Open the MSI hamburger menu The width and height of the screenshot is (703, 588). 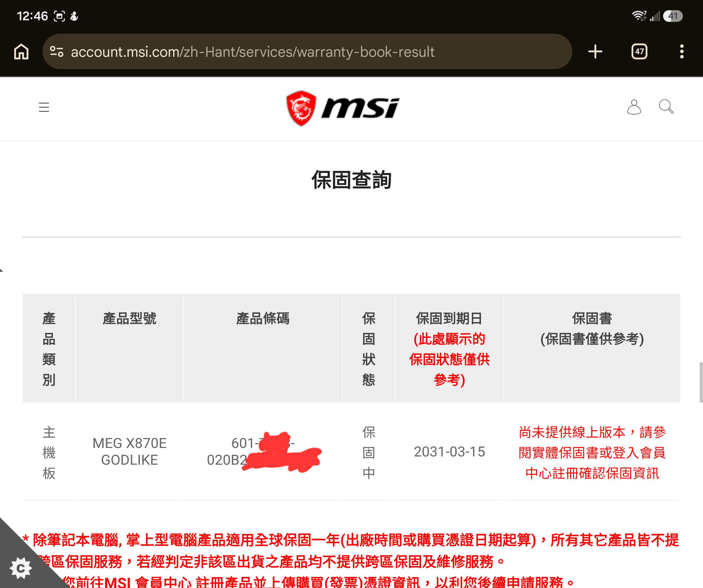(44, 107)
